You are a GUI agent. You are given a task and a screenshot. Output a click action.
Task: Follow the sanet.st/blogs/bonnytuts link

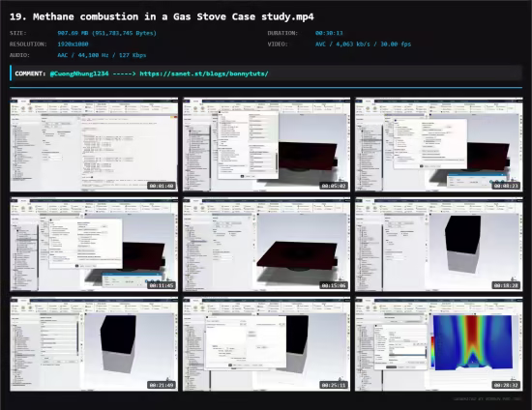[204, 73]
